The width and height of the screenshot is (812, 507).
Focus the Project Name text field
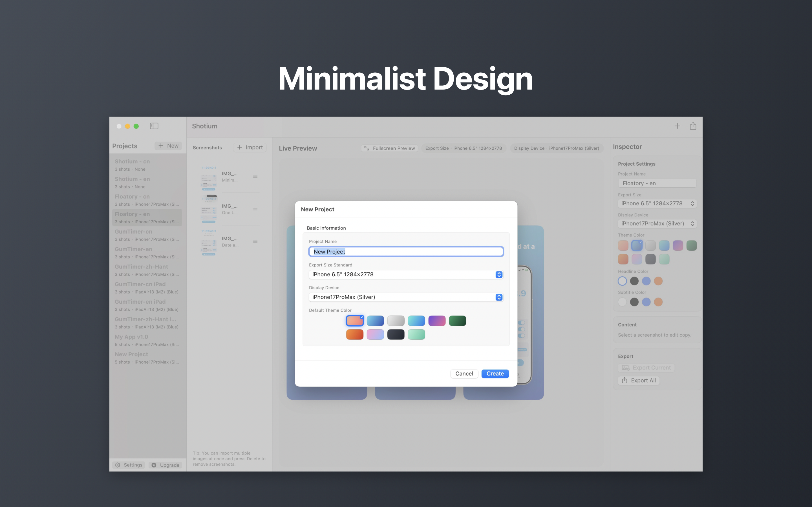[x=406, y=252]
